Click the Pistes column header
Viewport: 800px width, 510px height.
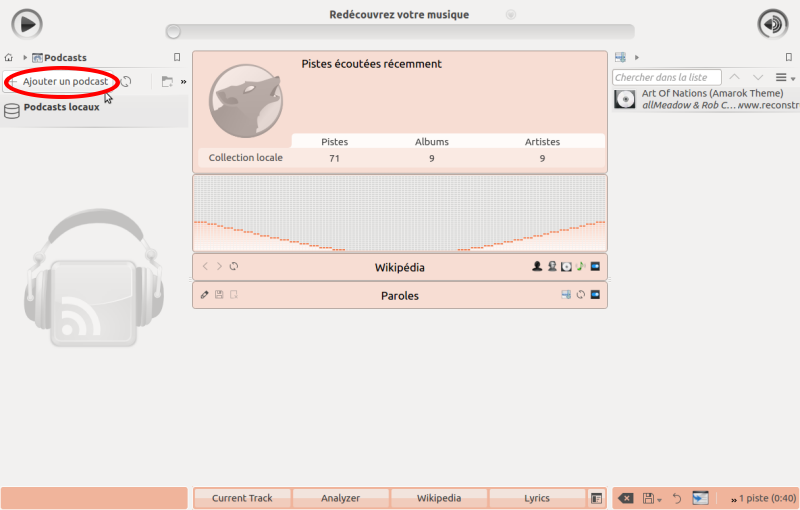[x=334, y=142]
